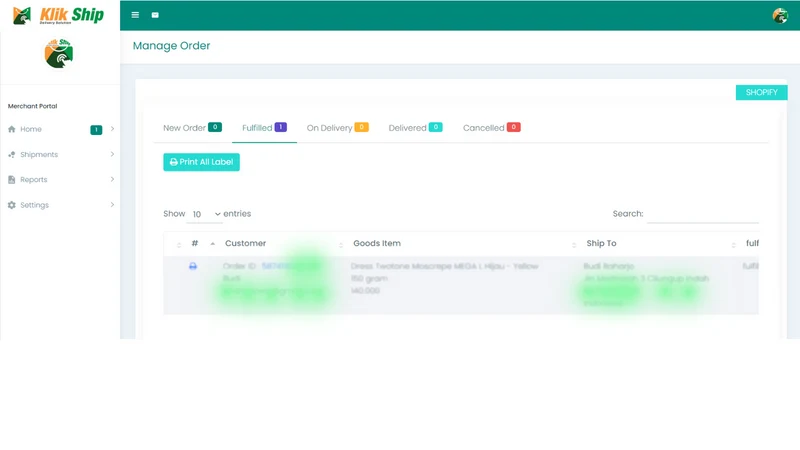Click the SHOPIFY button

(x=761, y=92)
